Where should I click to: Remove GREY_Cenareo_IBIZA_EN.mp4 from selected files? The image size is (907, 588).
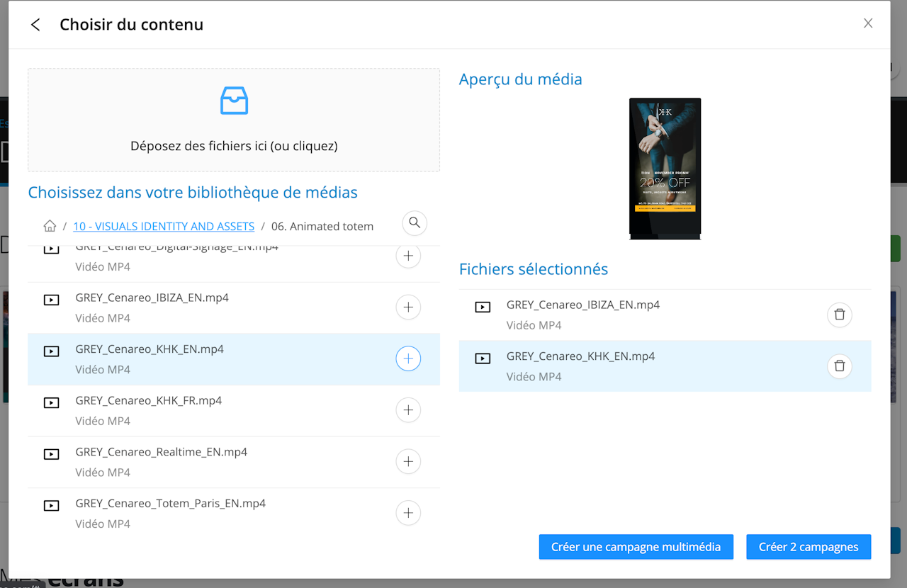(x=840, y=315)
